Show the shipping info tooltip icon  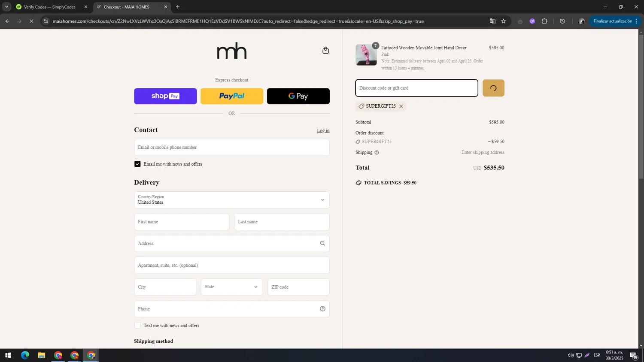pos(377,153)
